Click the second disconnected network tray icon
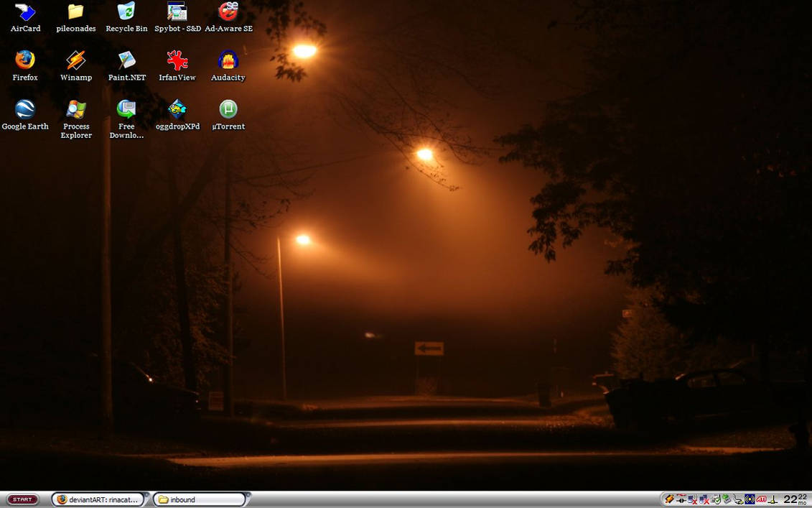The width and height of the screenshot is (812, 508). click(x=704, y=499)
